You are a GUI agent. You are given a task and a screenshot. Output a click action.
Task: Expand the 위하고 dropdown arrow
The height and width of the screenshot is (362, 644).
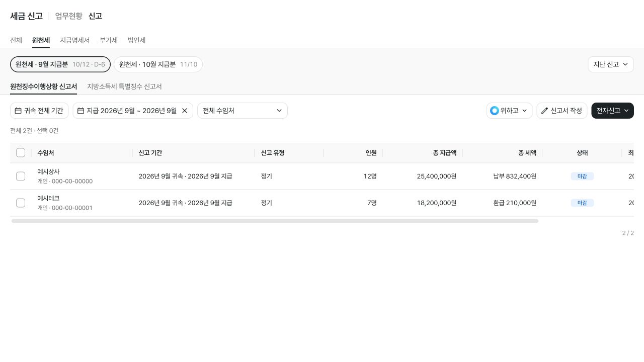[524, 111]
